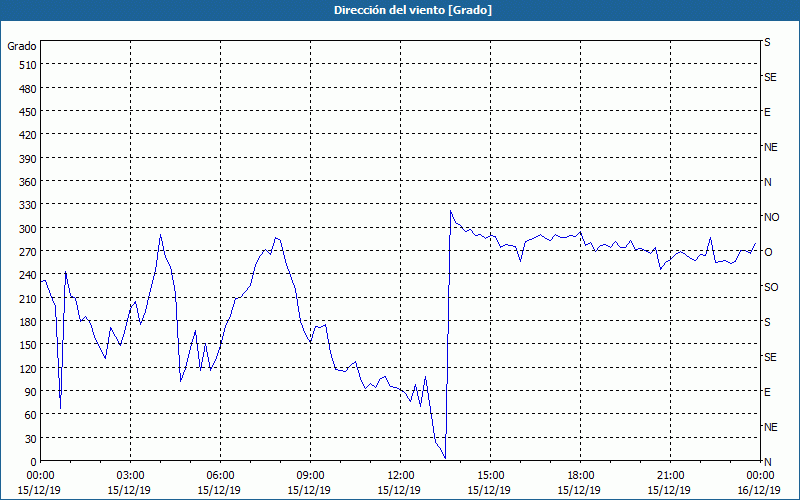
Task: Select the 390 y-axis tick label
Action: [x=28, y=159]
